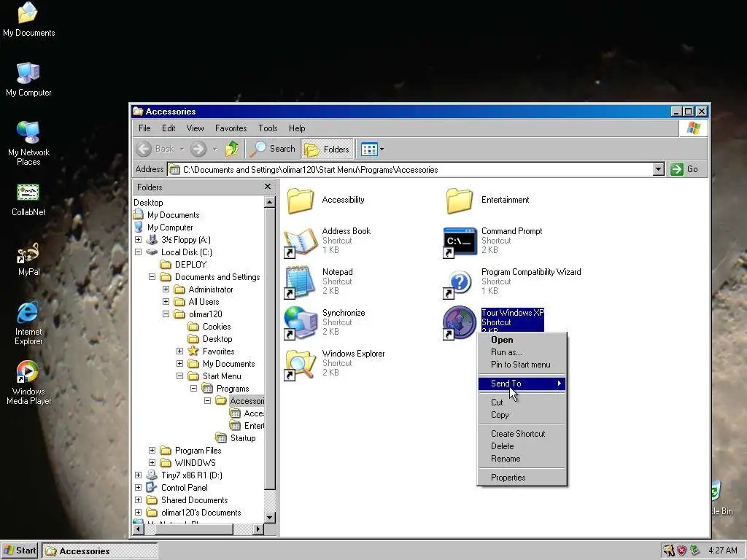This screenshot has width=747, height=560.
Task: Open the Edit menu
Action: tap(169, 128)
